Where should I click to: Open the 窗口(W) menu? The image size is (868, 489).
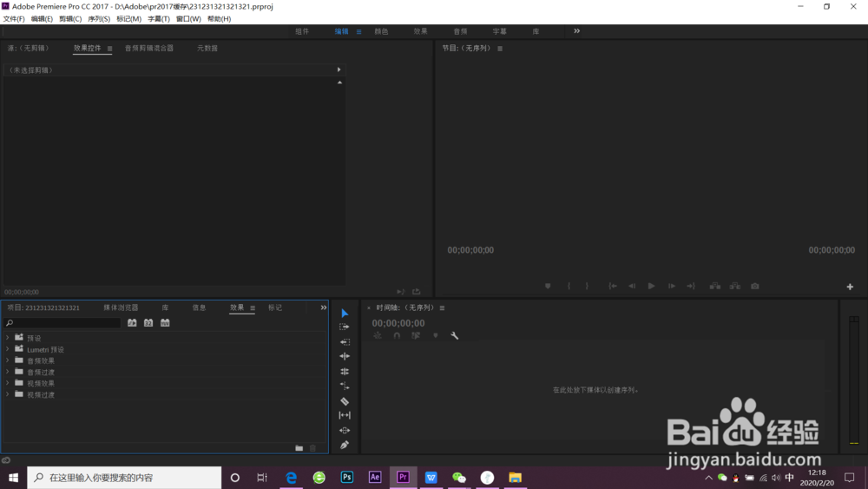tap(188, 19)
